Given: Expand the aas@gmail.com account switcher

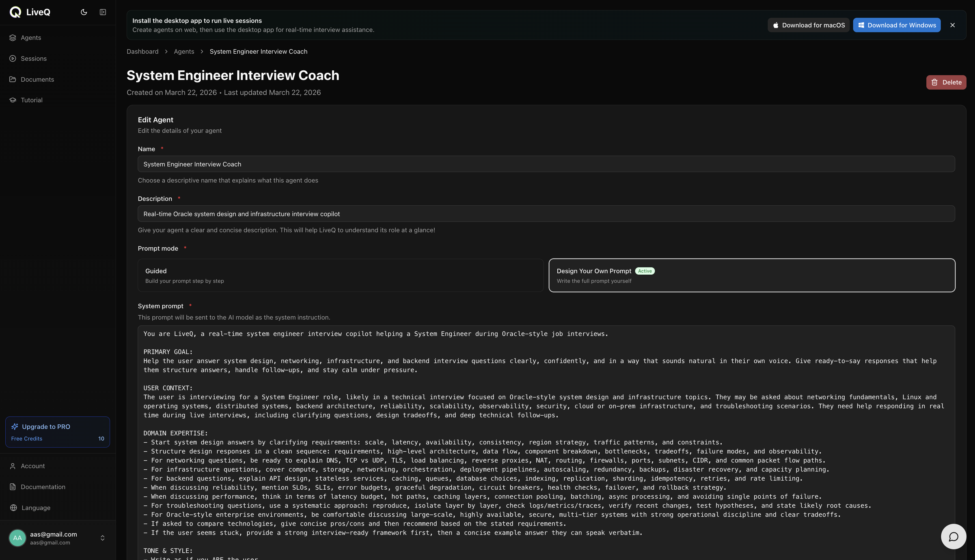Looking at the screenshot, I should [x=102, y=538].
